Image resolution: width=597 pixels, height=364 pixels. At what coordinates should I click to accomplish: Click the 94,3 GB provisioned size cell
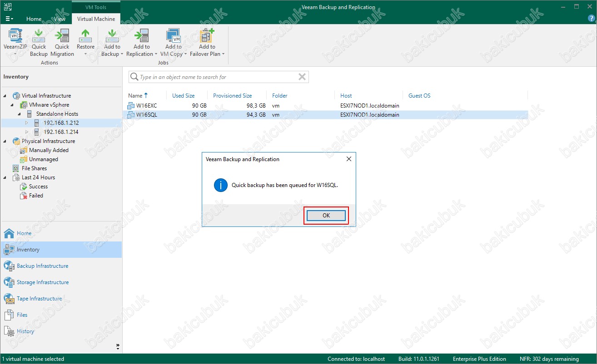256,115
